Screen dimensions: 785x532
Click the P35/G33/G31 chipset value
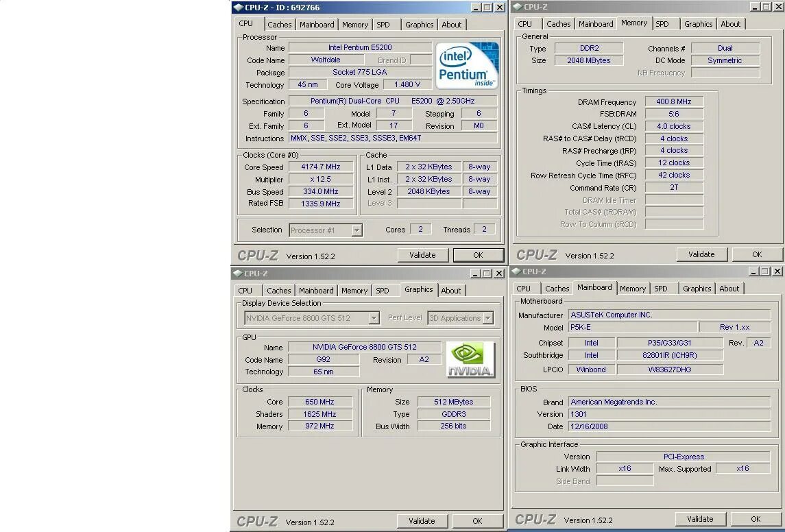tap(670, 343)
